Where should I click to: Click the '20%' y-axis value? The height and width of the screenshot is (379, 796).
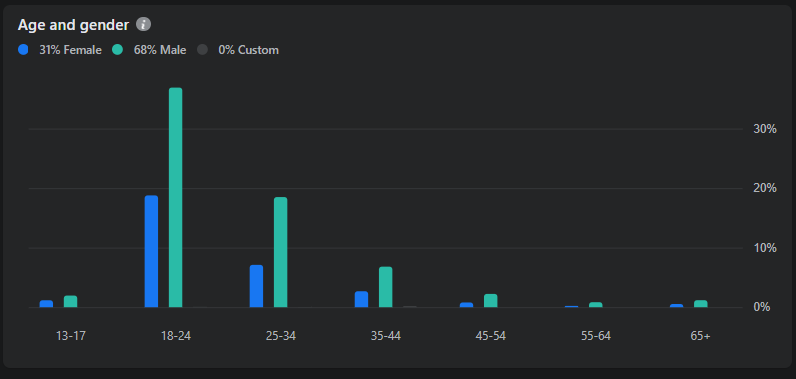(765, 188)
